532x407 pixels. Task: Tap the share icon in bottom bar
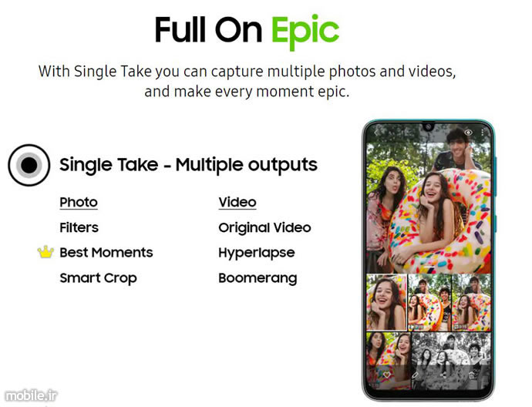pyautogui.click(x=443, y=375)
